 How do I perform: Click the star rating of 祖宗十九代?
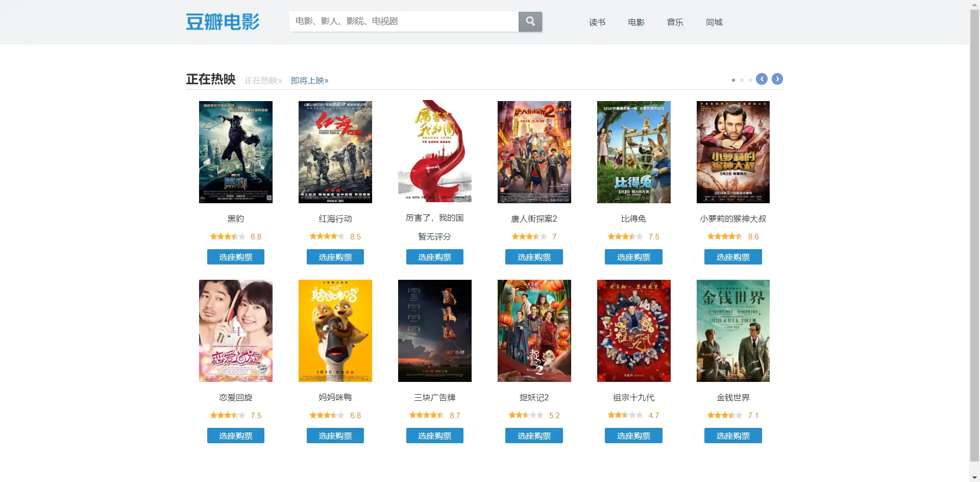click(625, 415)
